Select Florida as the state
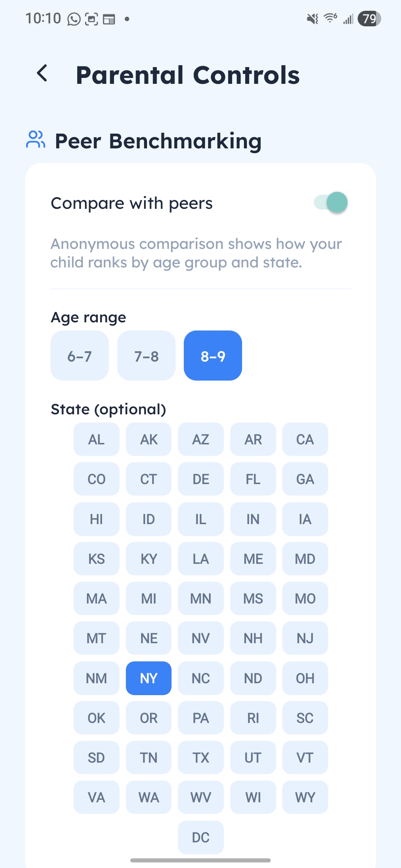Viewport: 401px width, 868px height. 253,479
